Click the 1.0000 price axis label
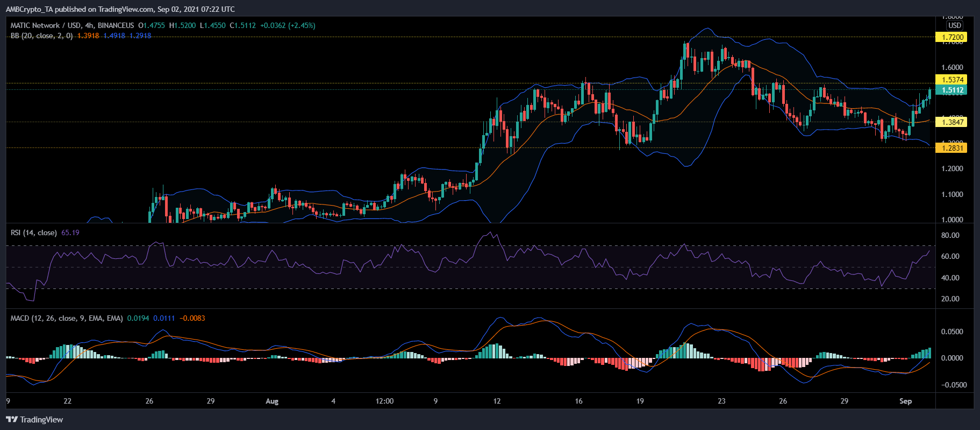 click(952, 220)
